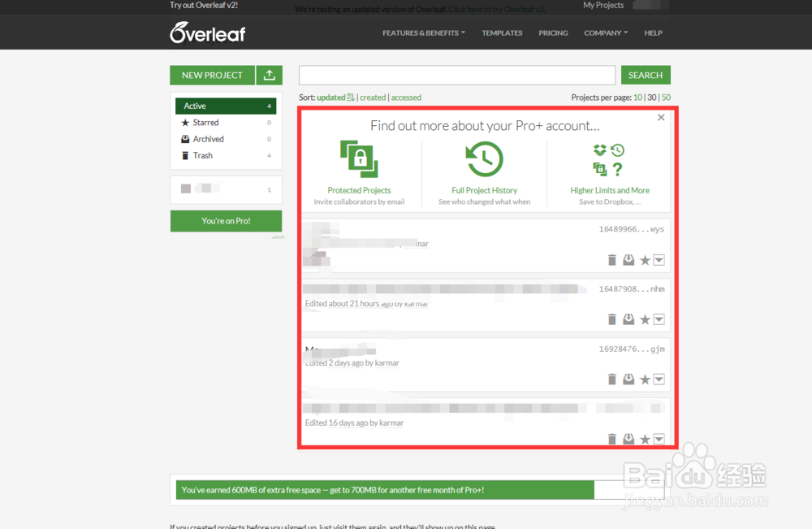
Task: Click the NEW PROJECT button
Action: [212, 75]
